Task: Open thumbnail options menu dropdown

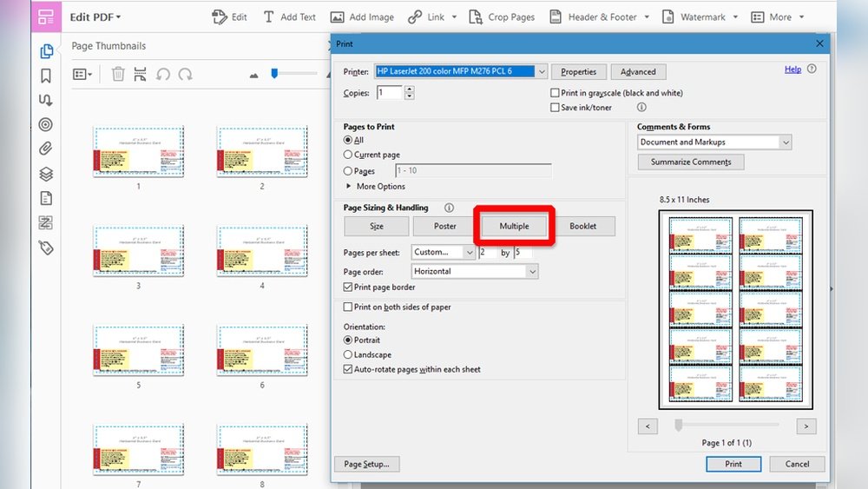Action: (82, 74)
